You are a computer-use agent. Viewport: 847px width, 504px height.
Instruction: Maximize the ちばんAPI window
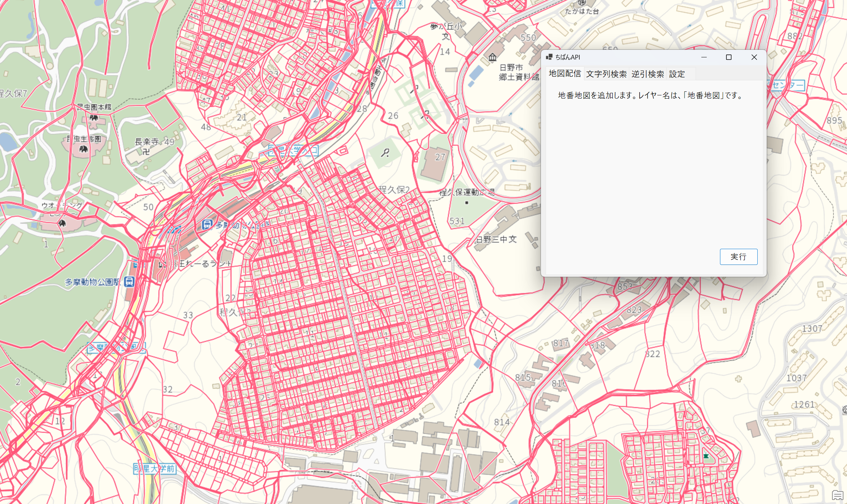729,57
